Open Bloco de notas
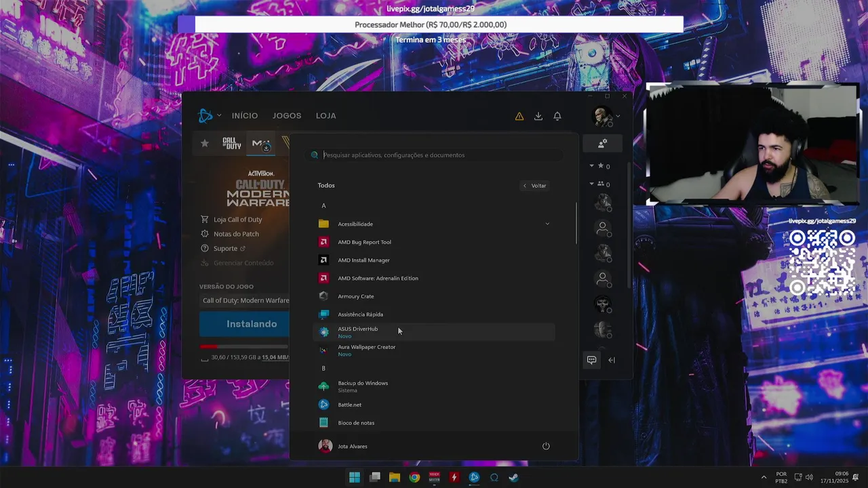The height and width of the screenshot is (488, 868). pos(434,423)
